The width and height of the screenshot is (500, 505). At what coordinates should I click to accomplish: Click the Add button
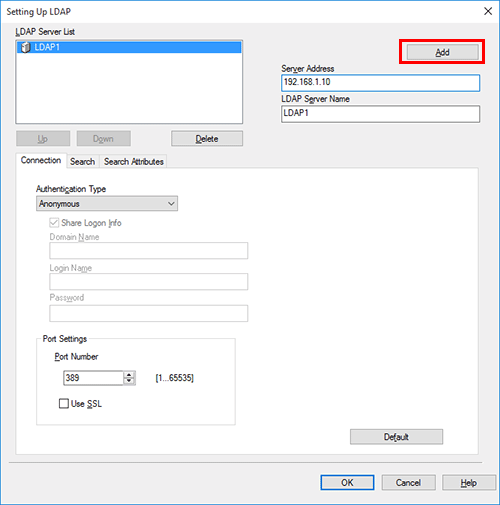pyautogui.click(x=442, y=52)
